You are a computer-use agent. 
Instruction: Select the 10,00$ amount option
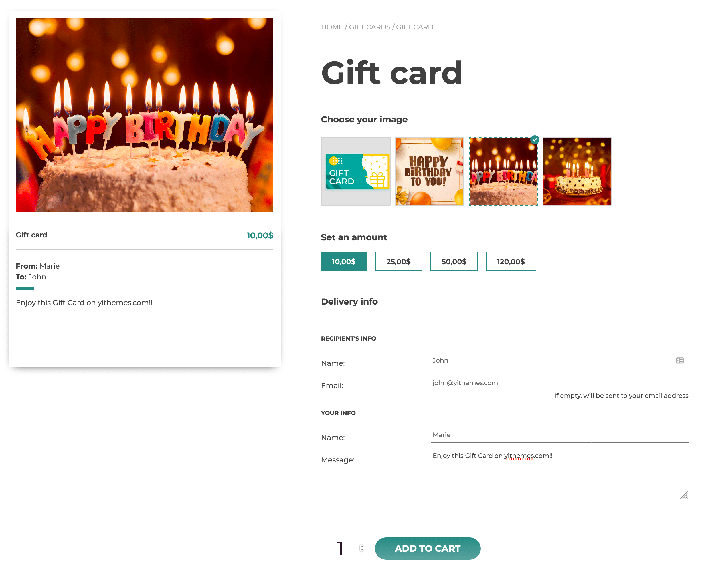tap(344, 261)
